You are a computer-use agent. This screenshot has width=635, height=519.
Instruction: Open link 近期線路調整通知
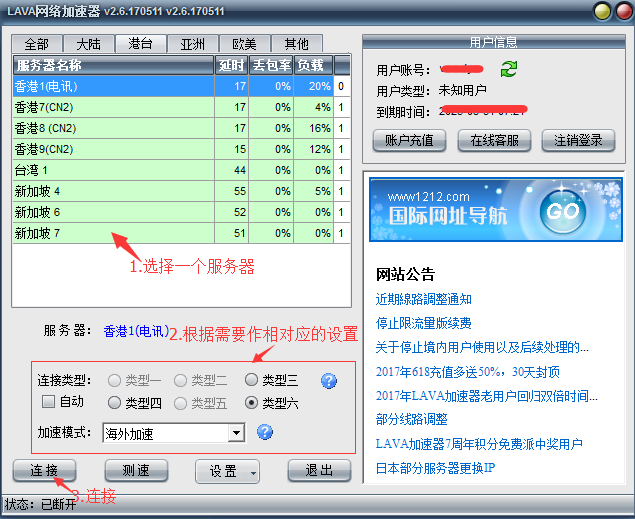click(424, 299)
